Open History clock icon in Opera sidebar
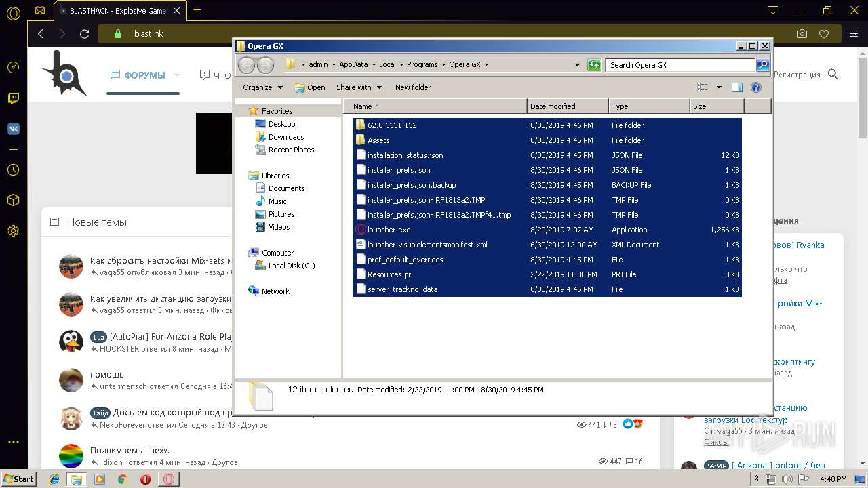Screen dimensions: 868x488 tap(13, 170)
